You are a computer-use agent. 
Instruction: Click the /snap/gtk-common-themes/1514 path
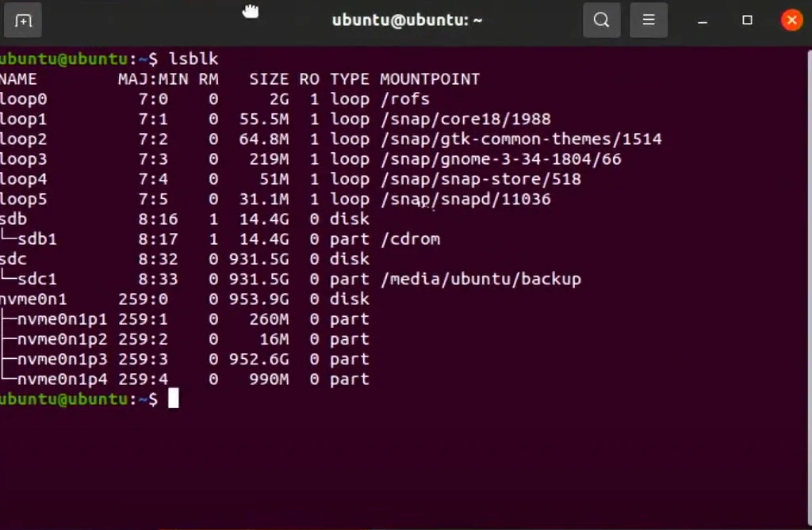(x=521, y=139)
